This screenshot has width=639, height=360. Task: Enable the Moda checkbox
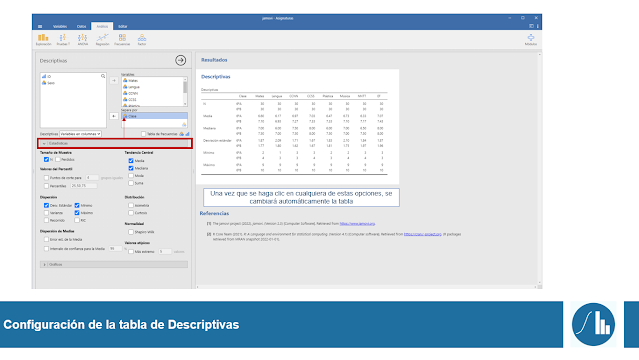click(131, 176)
